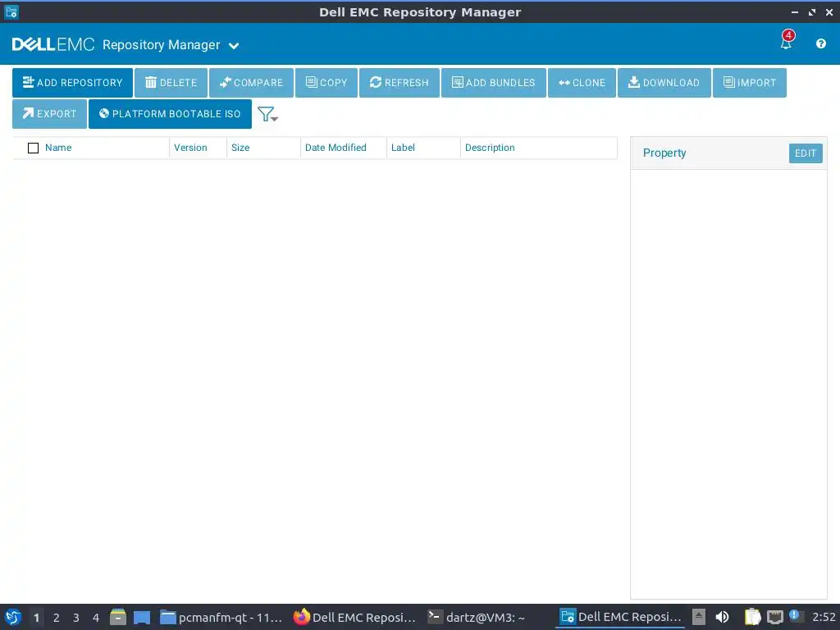Click the Clone toolbar button

click(582, 83)
